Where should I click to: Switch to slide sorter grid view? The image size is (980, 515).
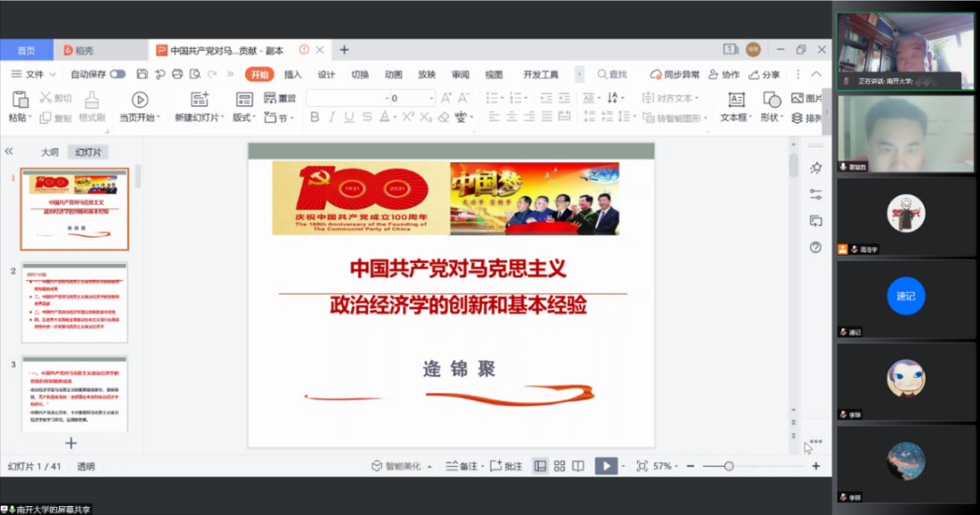(559, 466)
